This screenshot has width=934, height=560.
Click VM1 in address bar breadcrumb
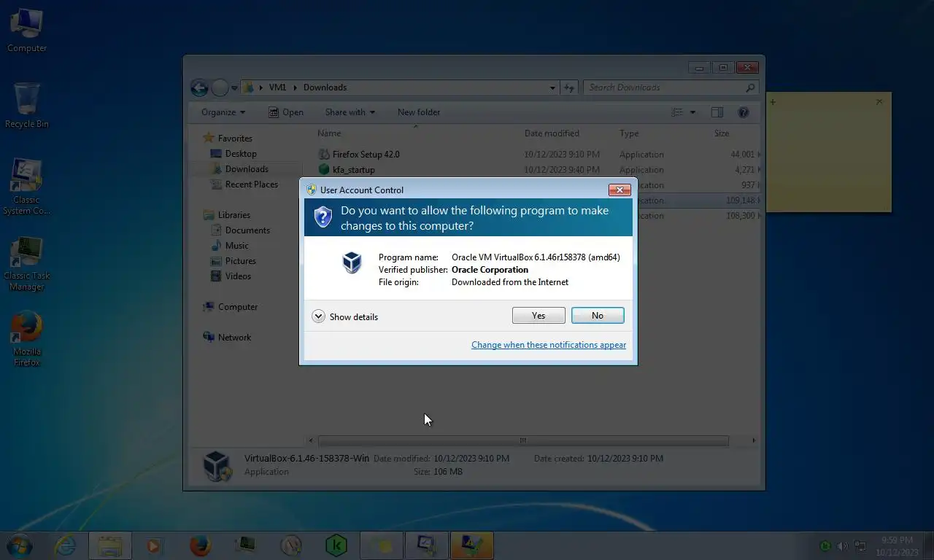click(277, 87)
